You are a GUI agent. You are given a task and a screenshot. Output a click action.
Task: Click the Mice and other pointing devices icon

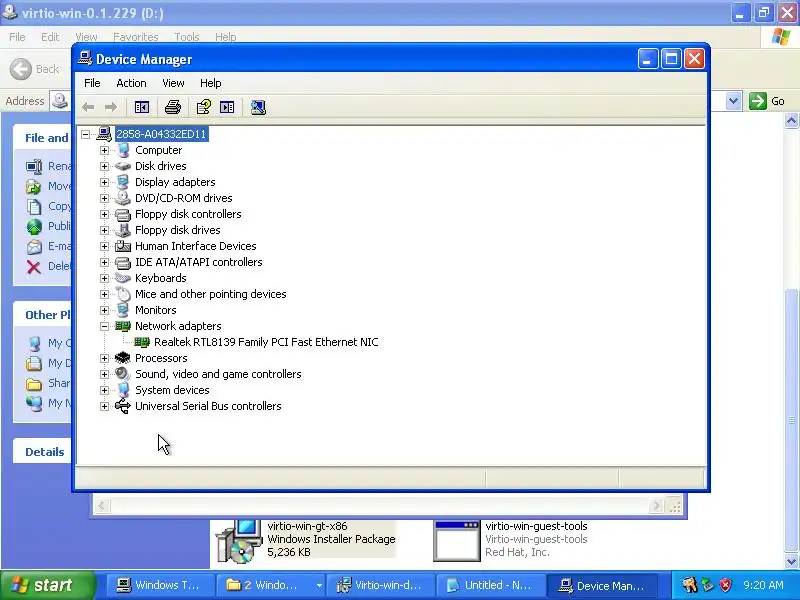123,294
